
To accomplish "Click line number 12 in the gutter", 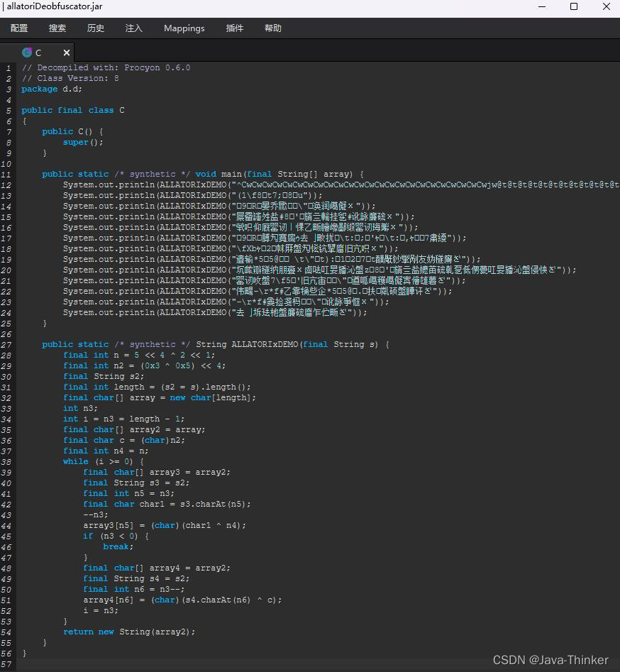I will tap(6, 185).
